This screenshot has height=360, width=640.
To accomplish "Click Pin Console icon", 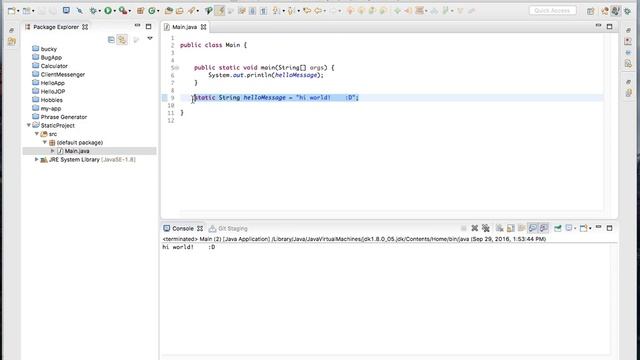I will tap(558, 228).
